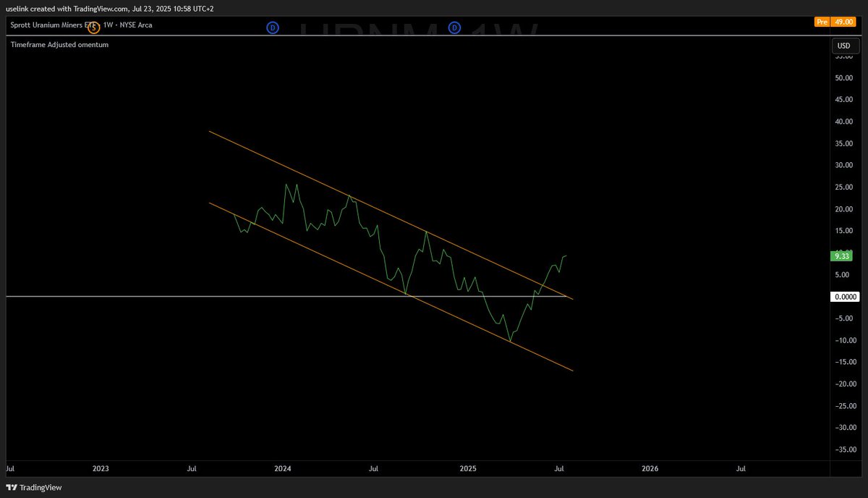Viewport: 868px width, 498px height.
Task: Click the 35.00 positive price axis label
Action: [x=844, y=143]
